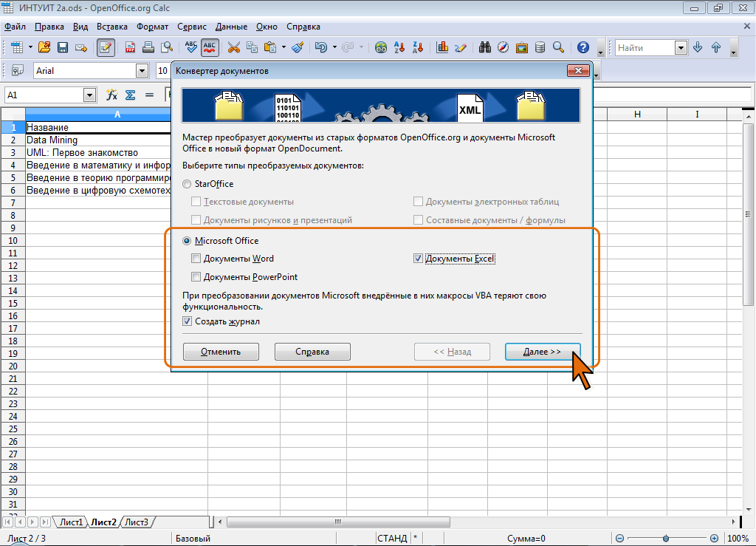Uncheck Документы Excel checkbox

pyautogui.click(x=418, y=259)
